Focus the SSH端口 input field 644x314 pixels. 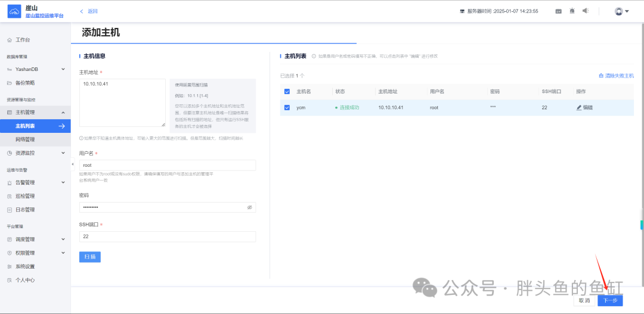tap(168, 237)
